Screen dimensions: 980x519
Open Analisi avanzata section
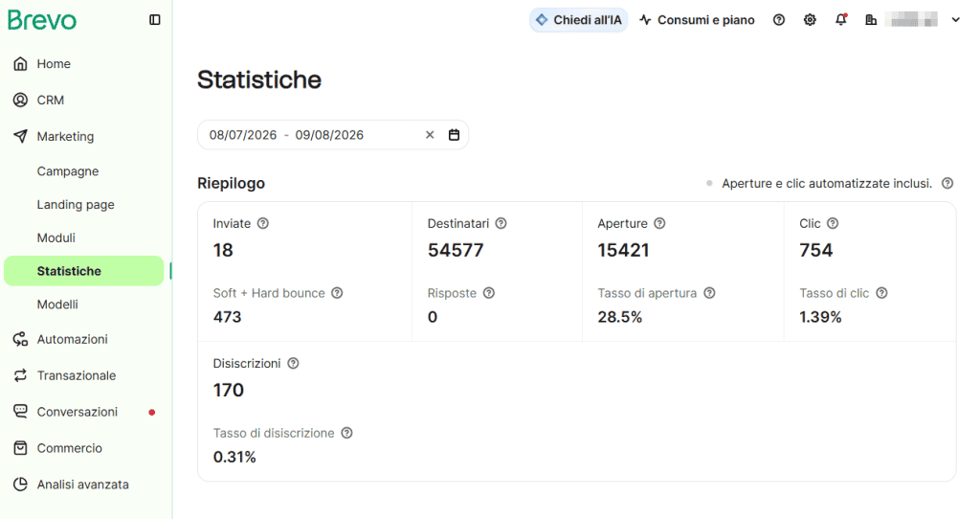click(84, 484)
